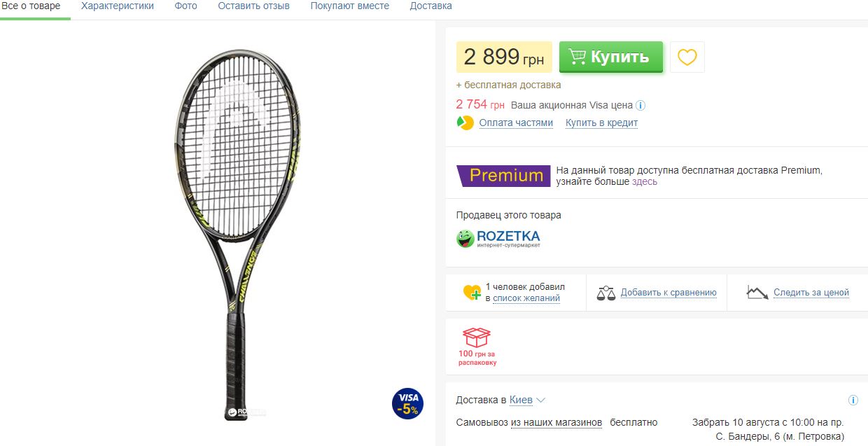The image size is (868, 446).
Task: Click the Купить в кредит link
Action: pos(601,123)
